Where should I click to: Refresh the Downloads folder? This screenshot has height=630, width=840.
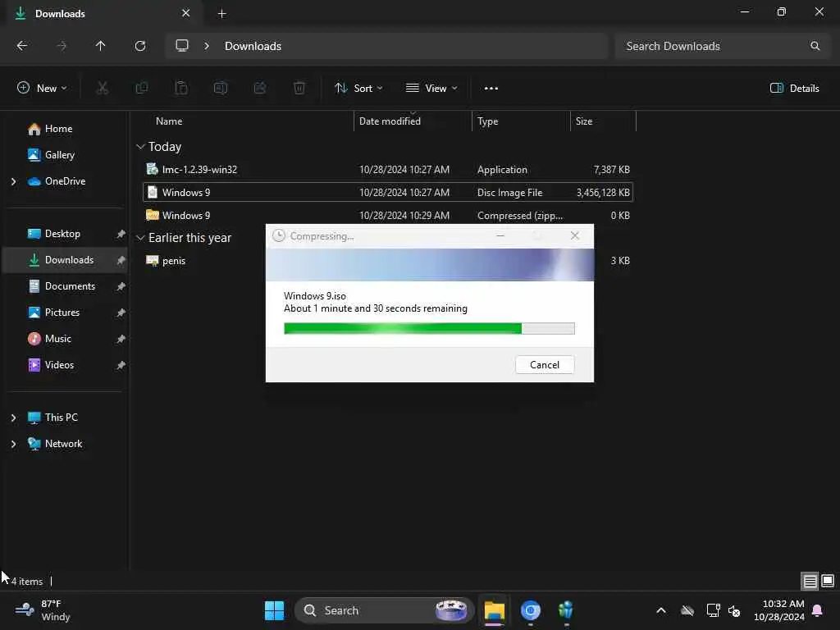140,46
